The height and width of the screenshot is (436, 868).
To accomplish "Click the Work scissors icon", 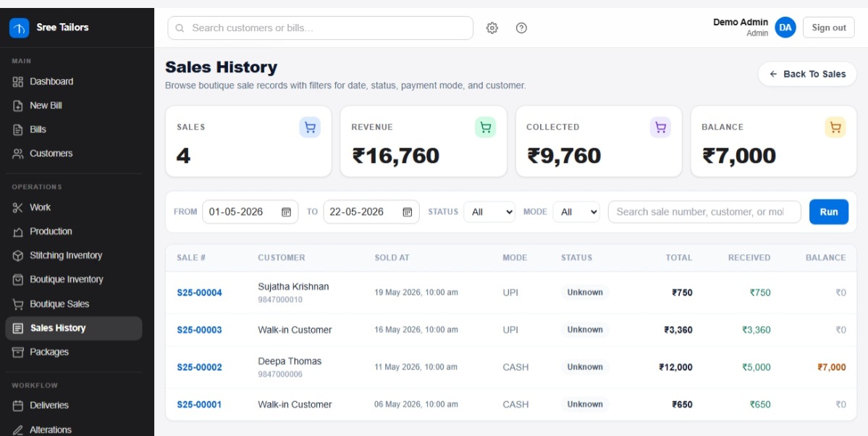I will pos(17,207).
